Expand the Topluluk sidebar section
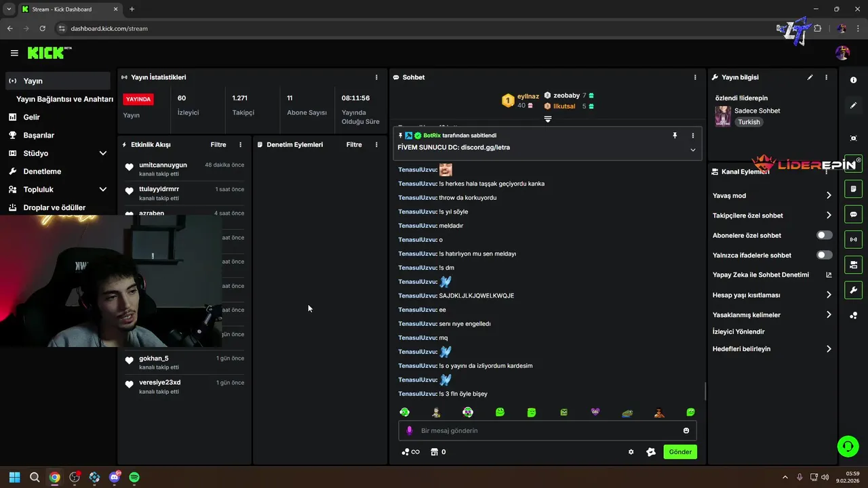Image resolution: width=868 pixels, height=488 pixels. point(103,189)
